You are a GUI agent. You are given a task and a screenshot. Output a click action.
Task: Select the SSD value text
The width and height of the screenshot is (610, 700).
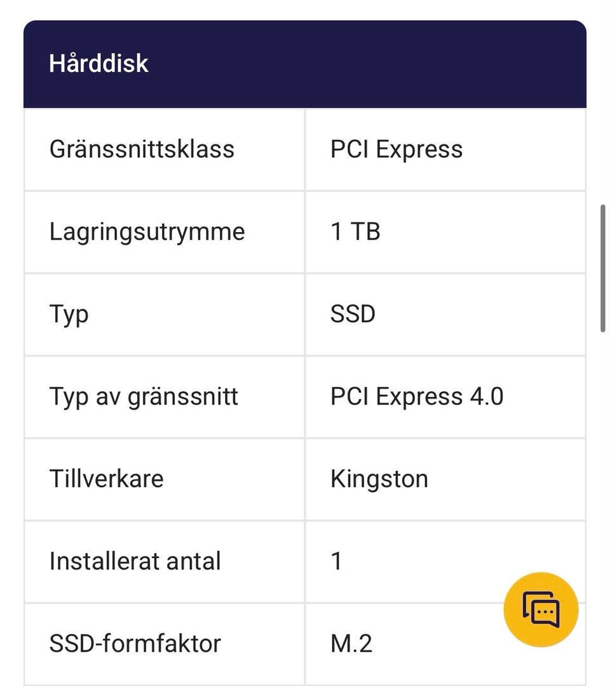click(x=353, y=314)
